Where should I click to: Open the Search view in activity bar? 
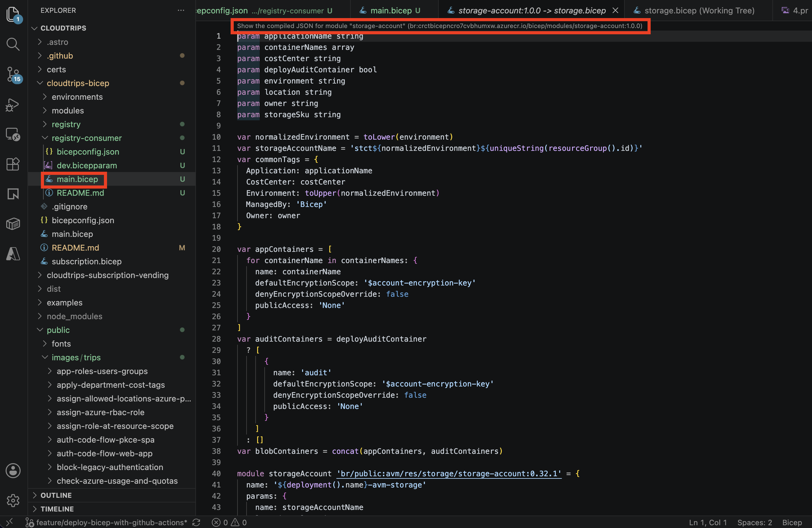pyautogui.click(x=13, y=44)
